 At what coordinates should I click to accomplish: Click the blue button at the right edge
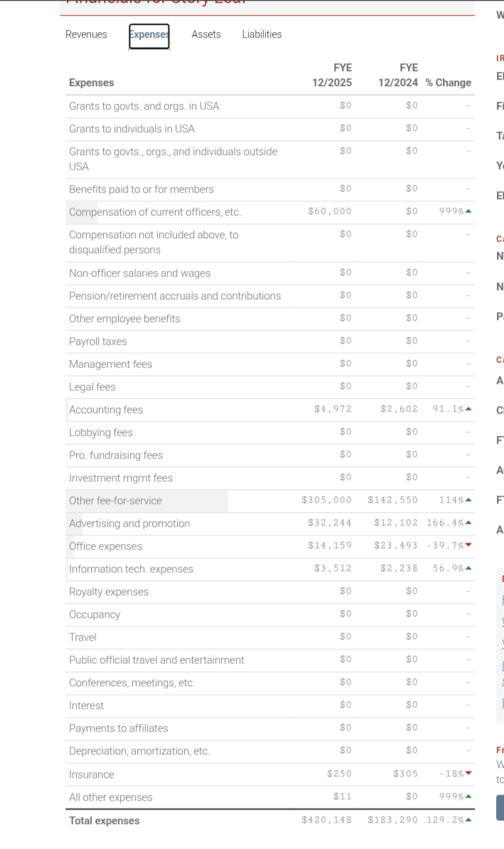[500, 807]
